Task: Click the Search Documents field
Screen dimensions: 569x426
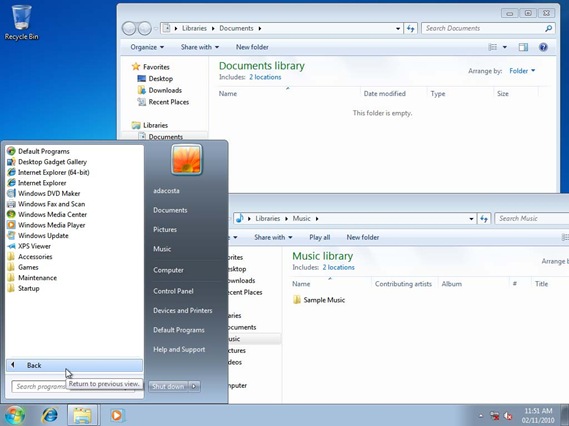Action: 488,28
